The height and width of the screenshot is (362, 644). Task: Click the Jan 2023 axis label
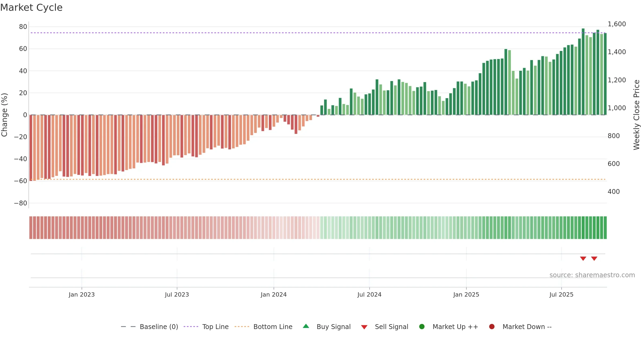[82, 294]
